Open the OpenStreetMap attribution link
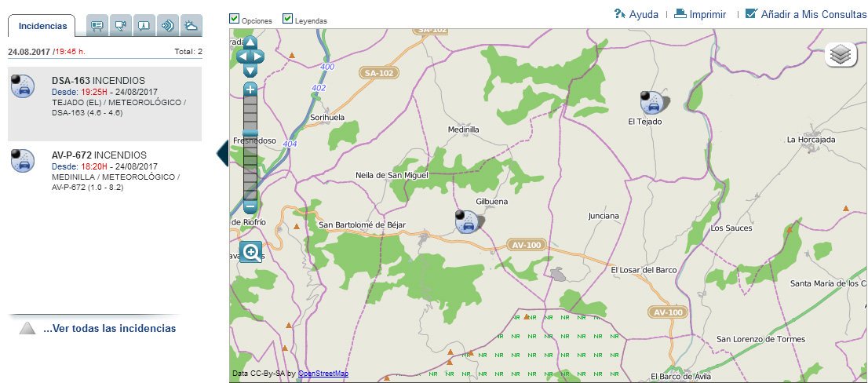 pos(323,374)
